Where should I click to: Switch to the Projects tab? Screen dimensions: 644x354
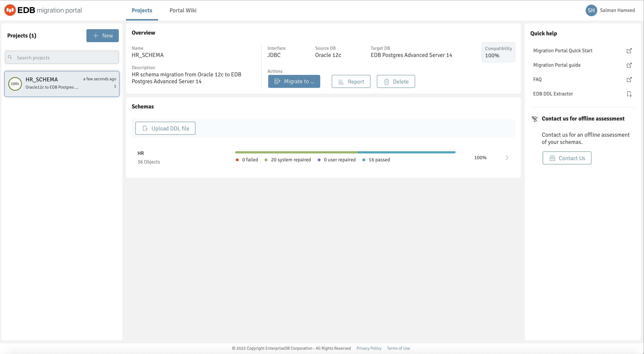(x=142, y=10)
